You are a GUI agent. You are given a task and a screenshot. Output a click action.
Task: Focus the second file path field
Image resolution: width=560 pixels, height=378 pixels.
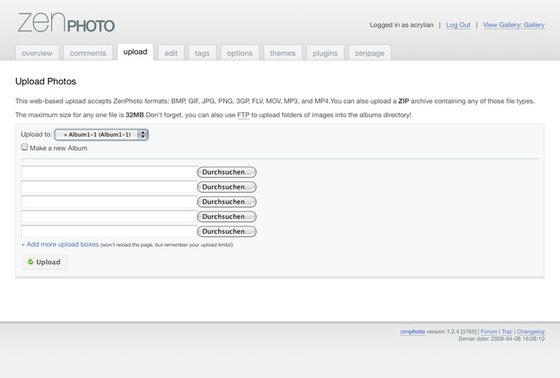[109, 187]
